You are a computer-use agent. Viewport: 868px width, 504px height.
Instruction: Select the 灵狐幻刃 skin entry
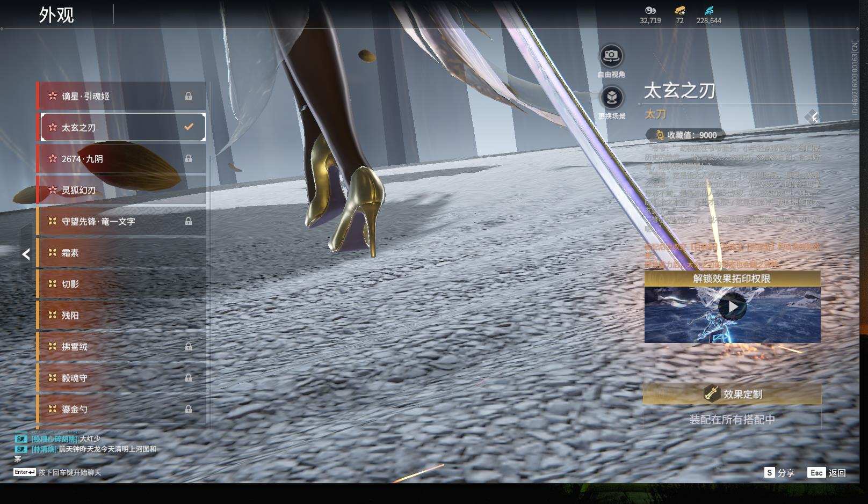[121, 190]
